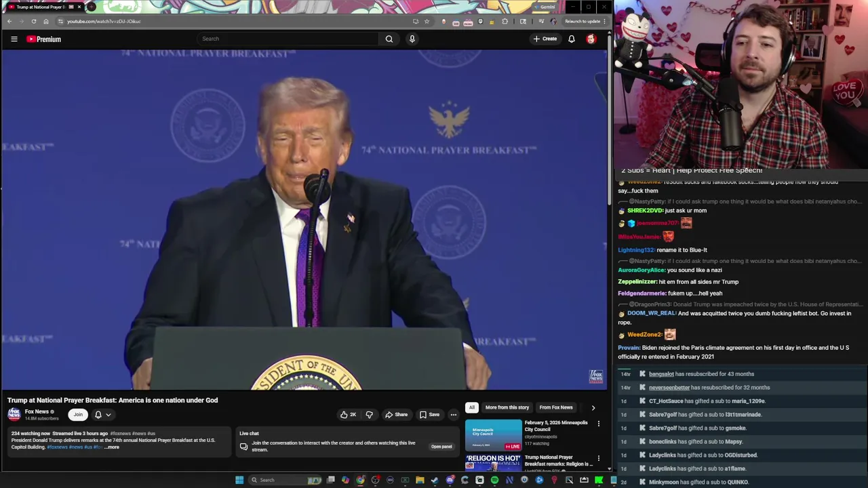Select the From Fox News chip

tap(556, 407)
